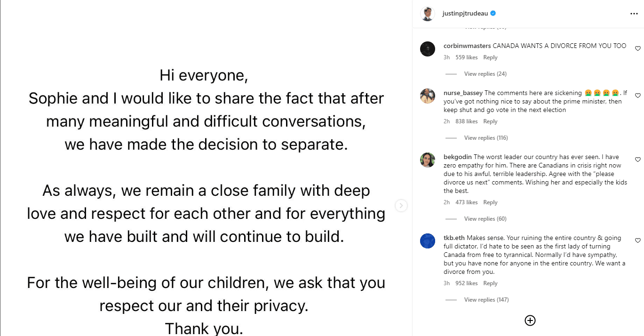
Task: Like nurse_bassey's comment with heart icon
Action: coord(638,96)
